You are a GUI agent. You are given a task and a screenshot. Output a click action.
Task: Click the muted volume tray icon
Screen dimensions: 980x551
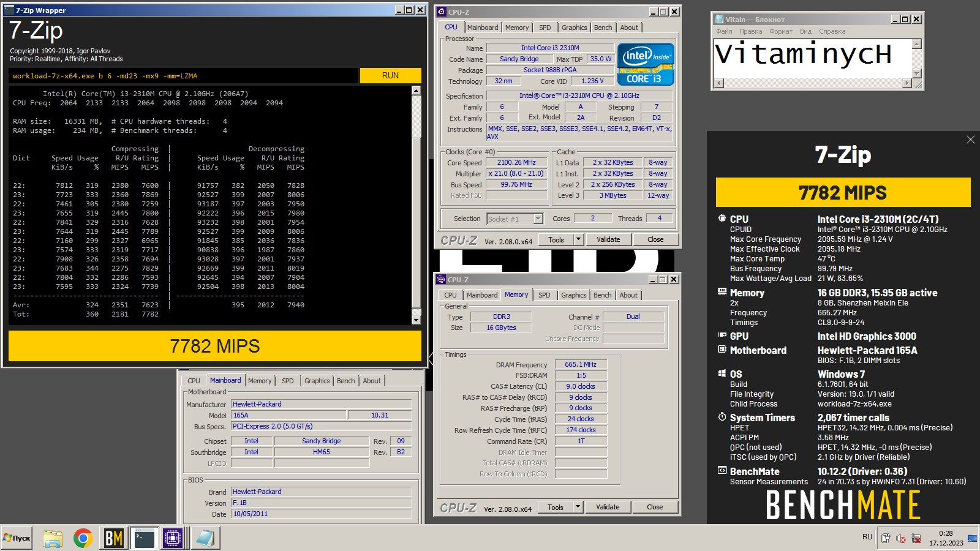click(x=901, y=538)
